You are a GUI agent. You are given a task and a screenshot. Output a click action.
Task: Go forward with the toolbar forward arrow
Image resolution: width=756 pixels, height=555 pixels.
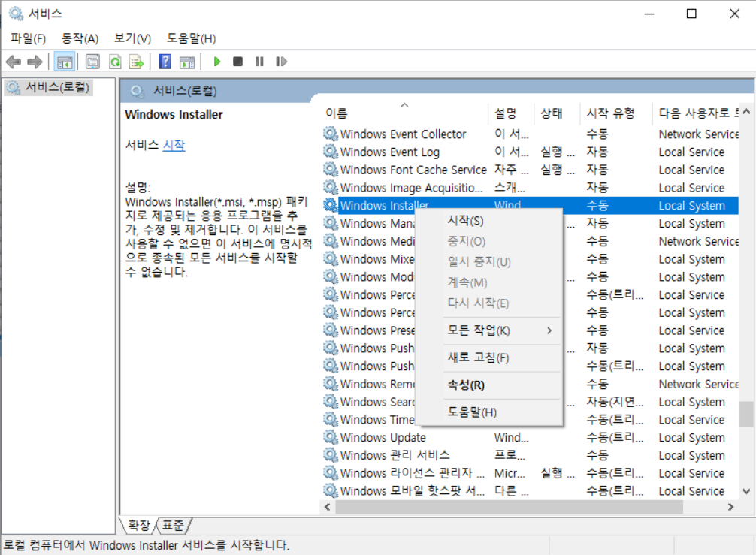point(35,62)
